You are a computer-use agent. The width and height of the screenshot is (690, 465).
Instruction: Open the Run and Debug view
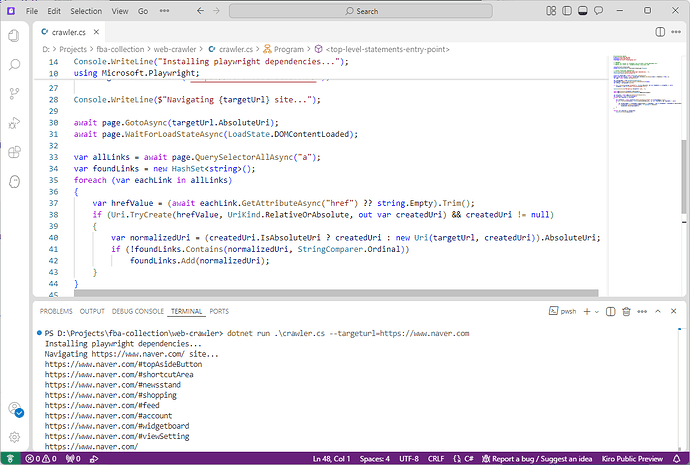[x=14, y=123]
